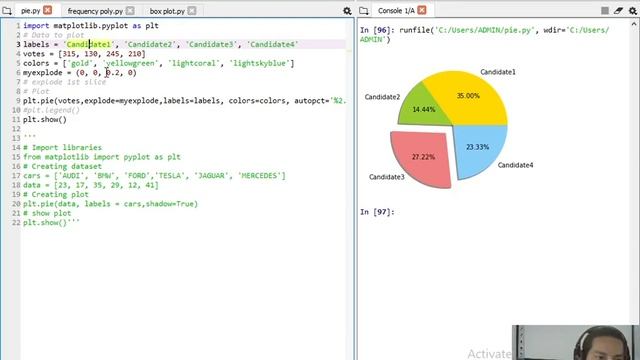Click the 'import matplotlib.pyplot as plt' line
The height and width of the screenshot is (360, 640).
pyautogui.click(x=91, y=26)
